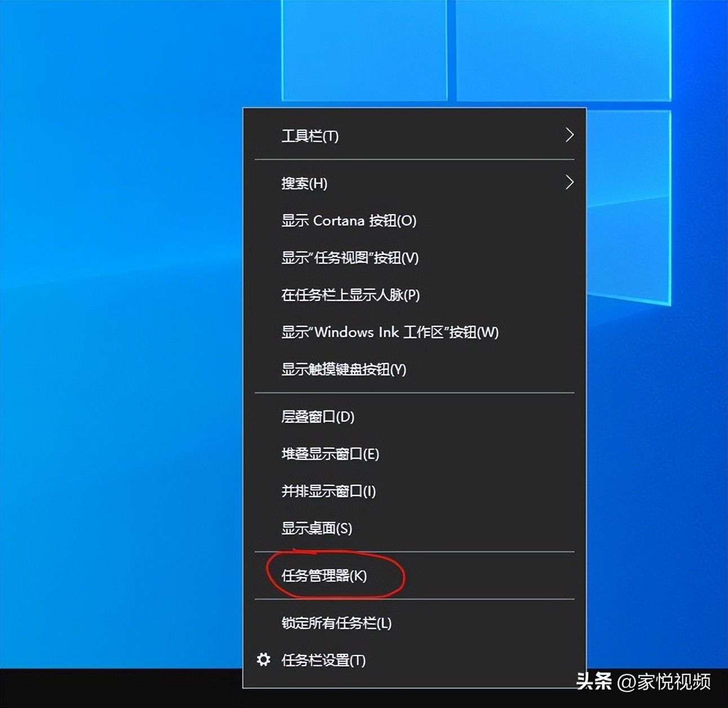This screenshot has width=728, height=708.
Task: Click the gear icon beside 任务栏设置
Action: pos(264,660)
